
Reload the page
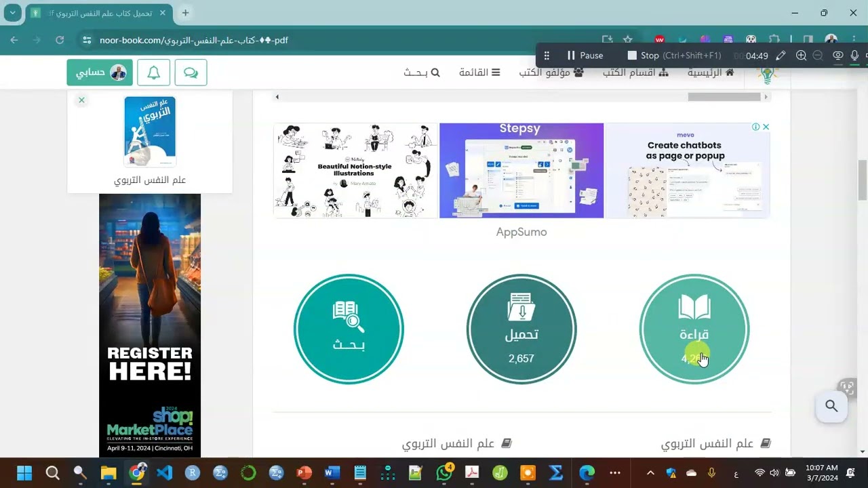click(60, 40)
